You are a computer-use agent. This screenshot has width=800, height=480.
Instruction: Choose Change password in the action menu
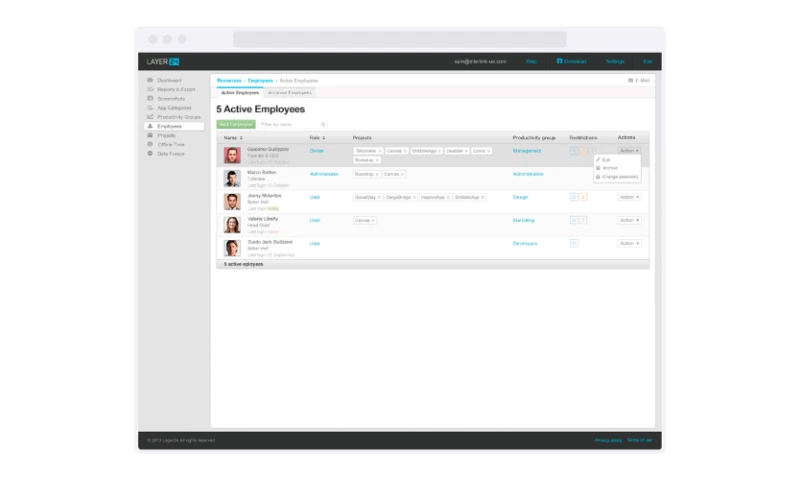(x=620, y=177)
